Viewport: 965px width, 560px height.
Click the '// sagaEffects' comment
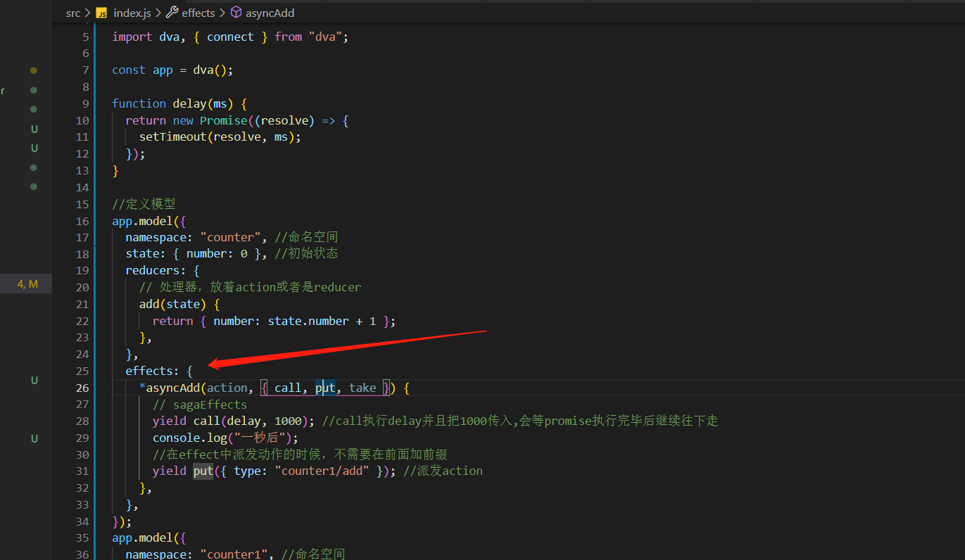pyautogui.click(x=200, y=405)
